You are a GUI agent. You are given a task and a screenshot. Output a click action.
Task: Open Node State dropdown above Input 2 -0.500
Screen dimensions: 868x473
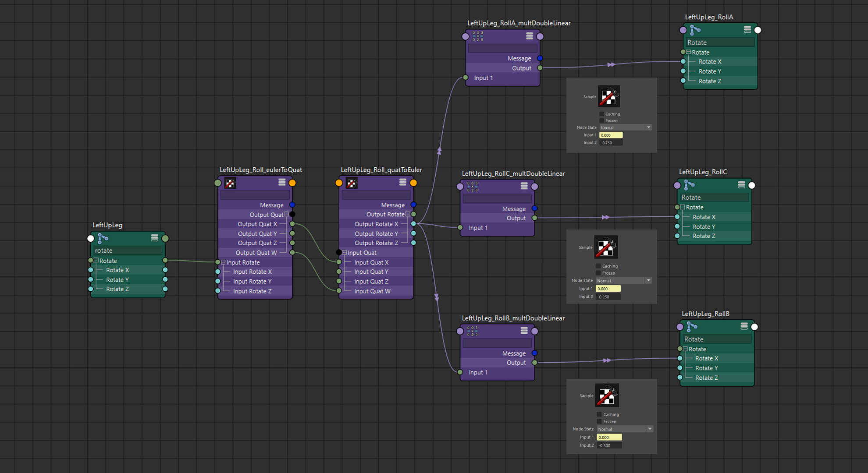[625, 429]
